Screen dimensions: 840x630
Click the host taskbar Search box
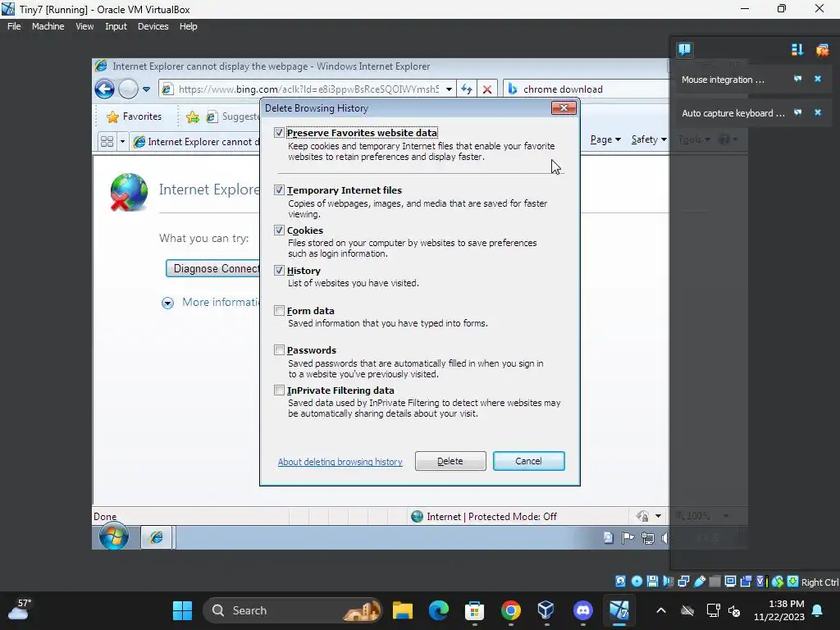(x=293, y=610)
